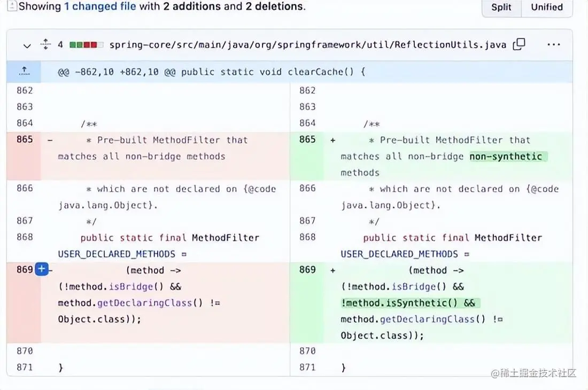Expand hidden lines above line 862
Viewport: 588px width, 390px height.
point(24,71)
